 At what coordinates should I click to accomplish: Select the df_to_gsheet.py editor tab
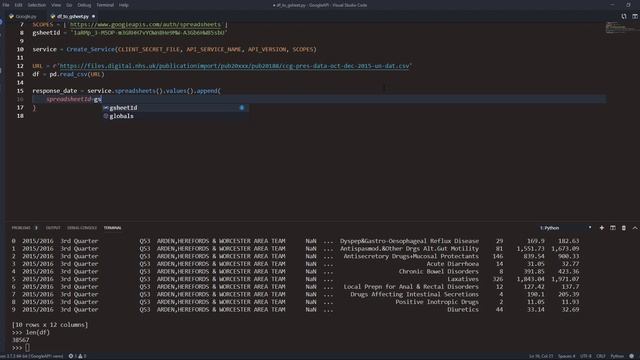(73, 16)
